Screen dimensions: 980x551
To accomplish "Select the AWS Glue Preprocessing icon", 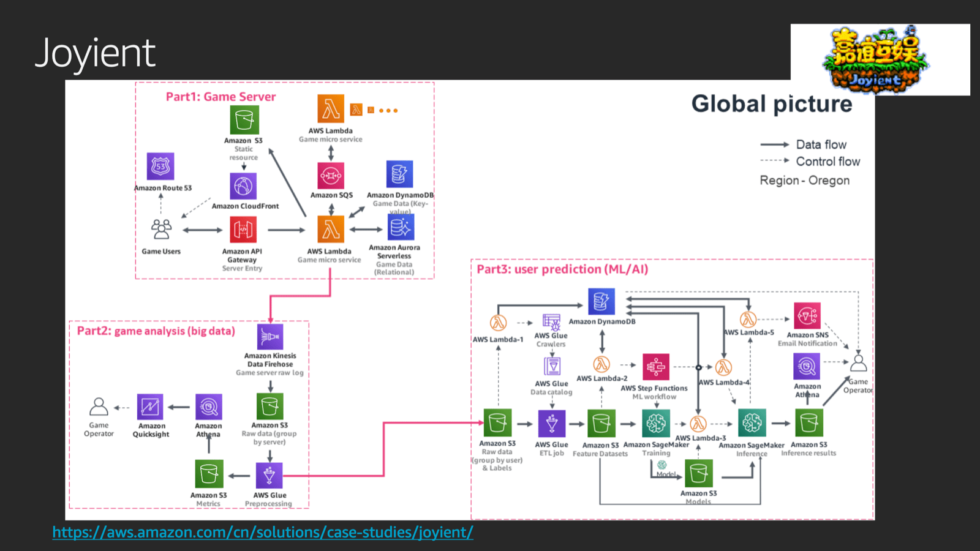I will [269, 476].
